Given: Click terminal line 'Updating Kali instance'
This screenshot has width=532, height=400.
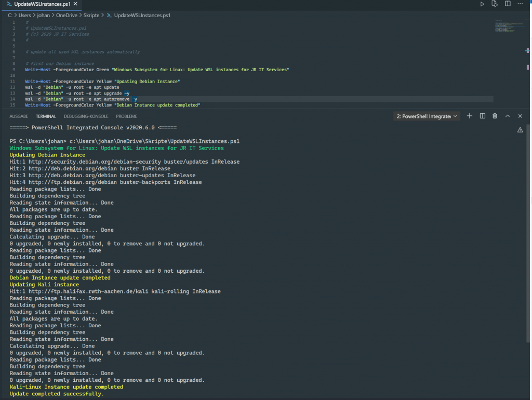Looking at the screenshot, I should click(x=44, y=284).
